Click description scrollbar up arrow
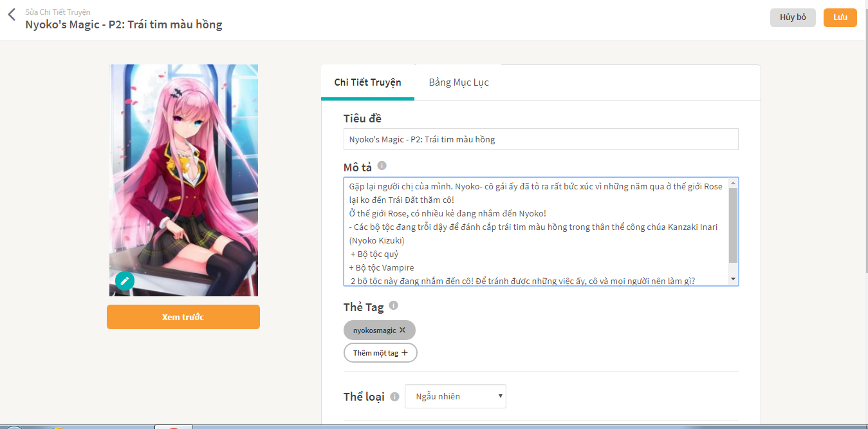 [x=733, y=183]
